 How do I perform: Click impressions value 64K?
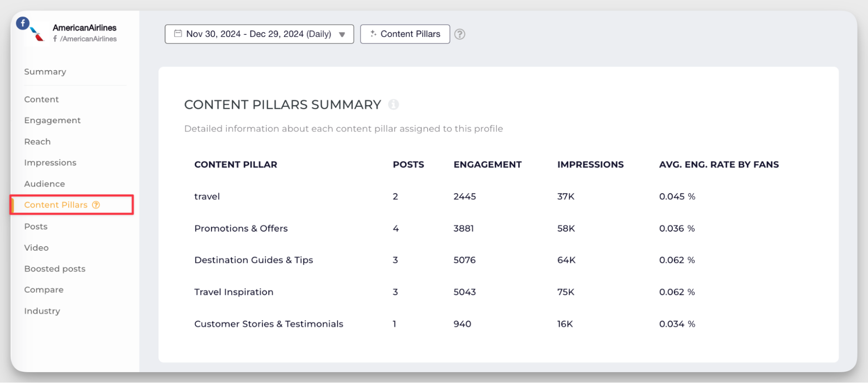566,260
